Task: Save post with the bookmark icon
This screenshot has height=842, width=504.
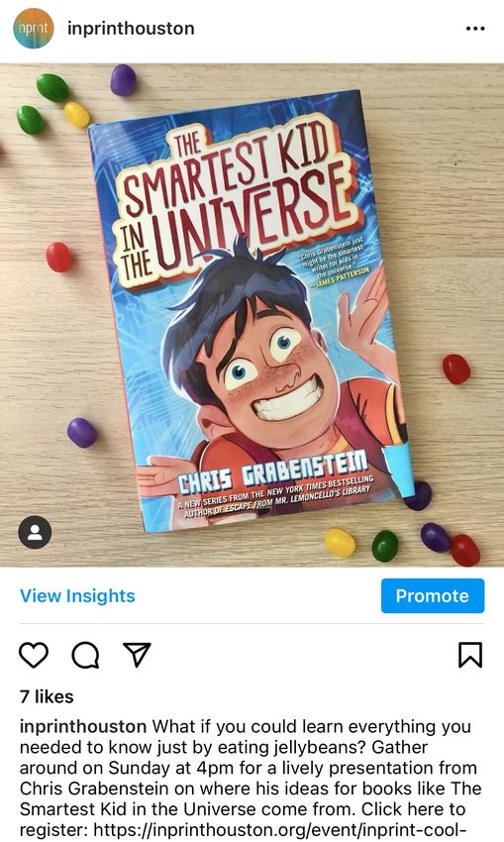Action: pyautogui.click(x=470, y=655)
